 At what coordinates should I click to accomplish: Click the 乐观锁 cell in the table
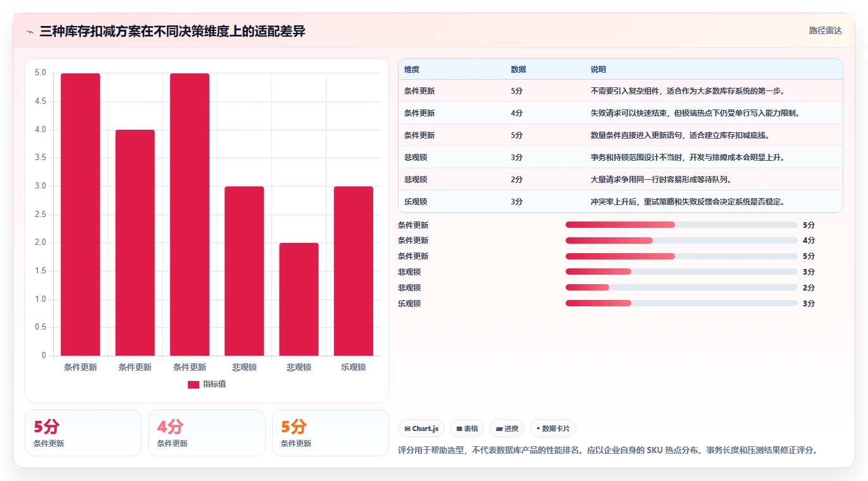click(x=416, y=202)
